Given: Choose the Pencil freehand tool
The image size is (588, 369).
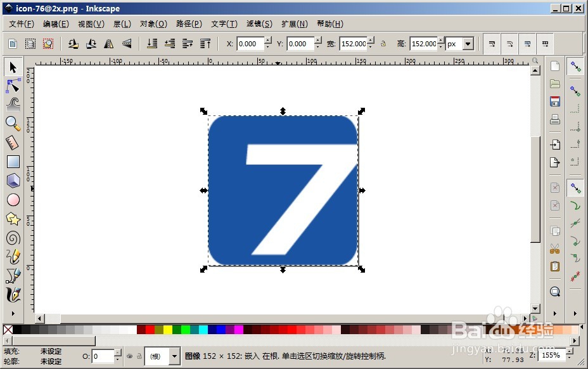Looking at the screenshot, I should pos(13,257).
